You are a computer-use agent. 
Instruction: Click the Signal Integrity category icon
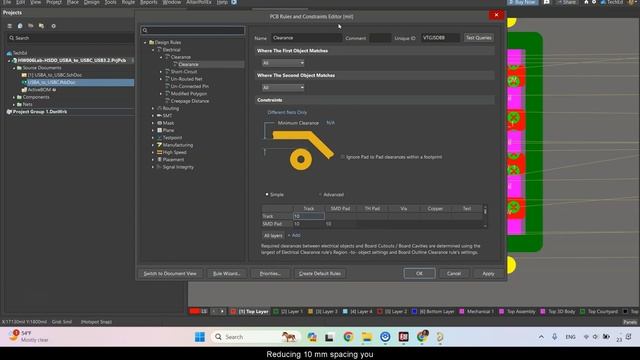tap(160, 167)
